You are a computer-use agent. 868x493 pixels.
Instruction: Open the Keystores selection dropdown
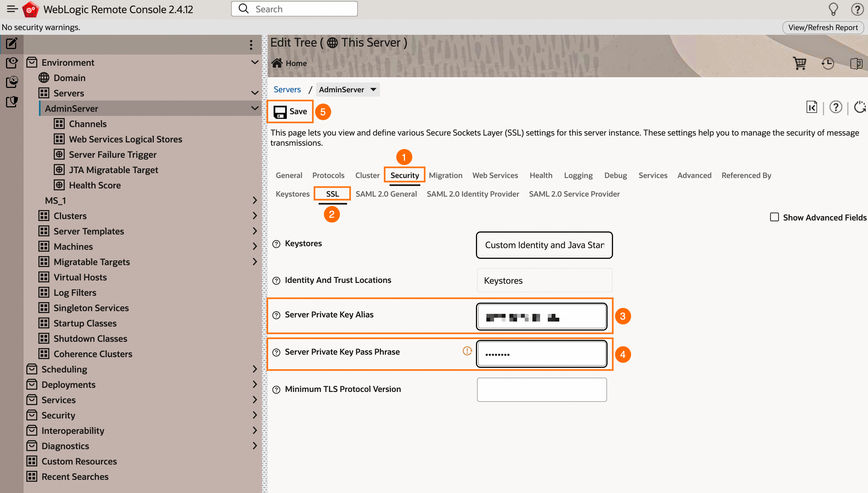544,245
